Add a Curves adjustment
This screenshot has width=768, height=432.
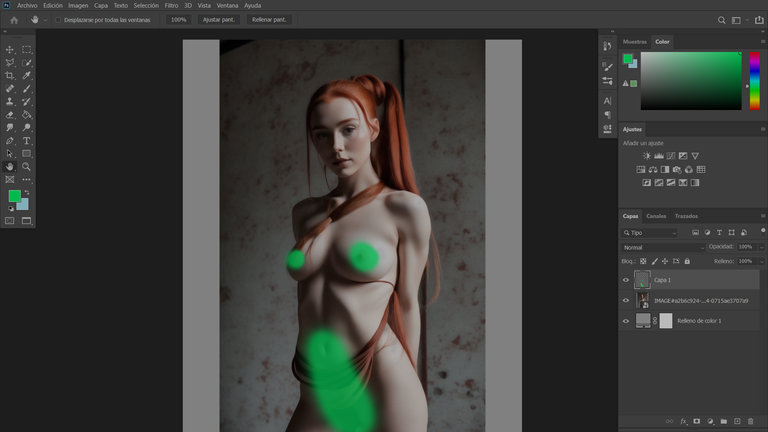(671, 156)
